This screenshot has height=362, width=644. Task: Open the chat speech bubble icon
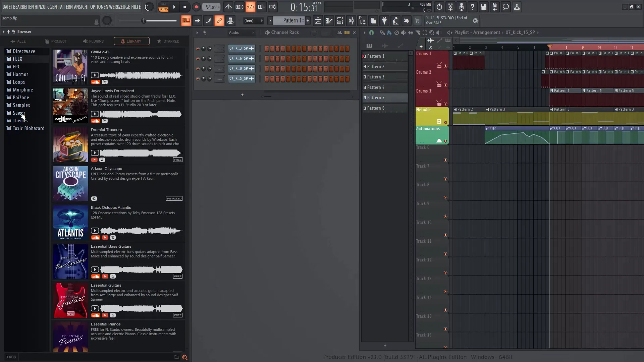(505, 7)
